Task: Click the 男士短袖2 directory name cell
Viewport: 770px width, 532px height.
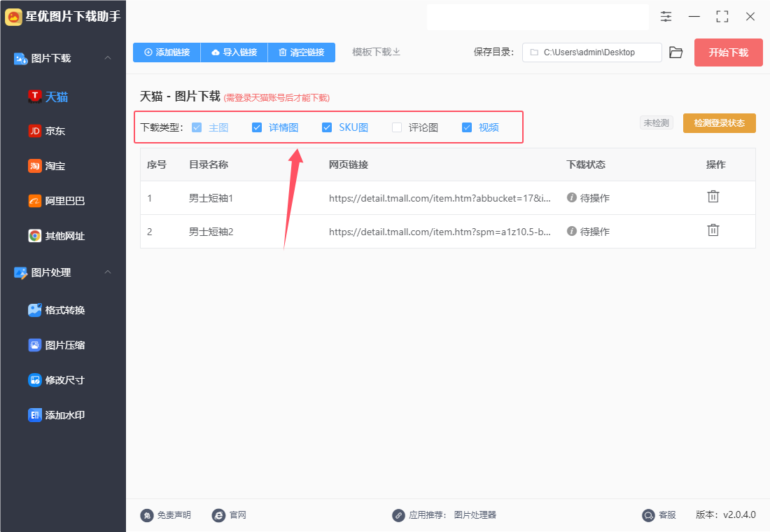Action: point(211,232)
